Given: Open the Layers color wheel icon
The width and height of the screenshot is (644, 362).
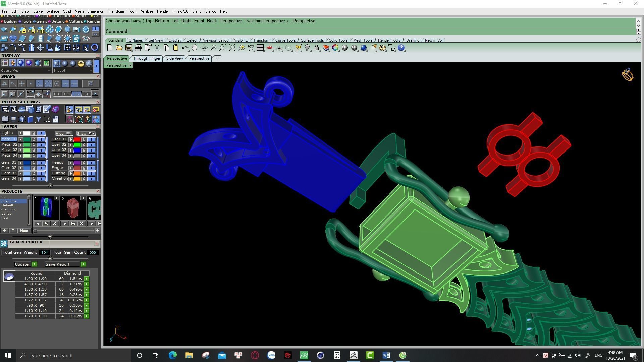Looking at the screenshot, I should pos(335,48).
